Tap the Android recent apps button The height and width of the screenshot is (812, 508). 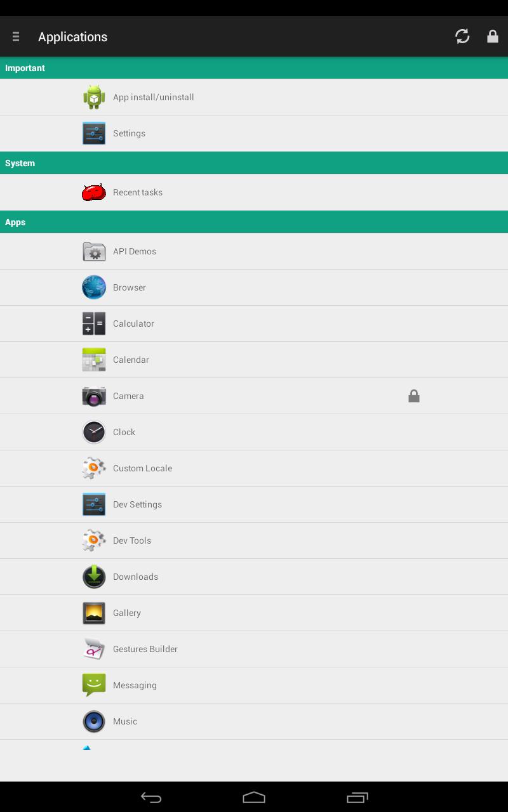coord(357,797)
